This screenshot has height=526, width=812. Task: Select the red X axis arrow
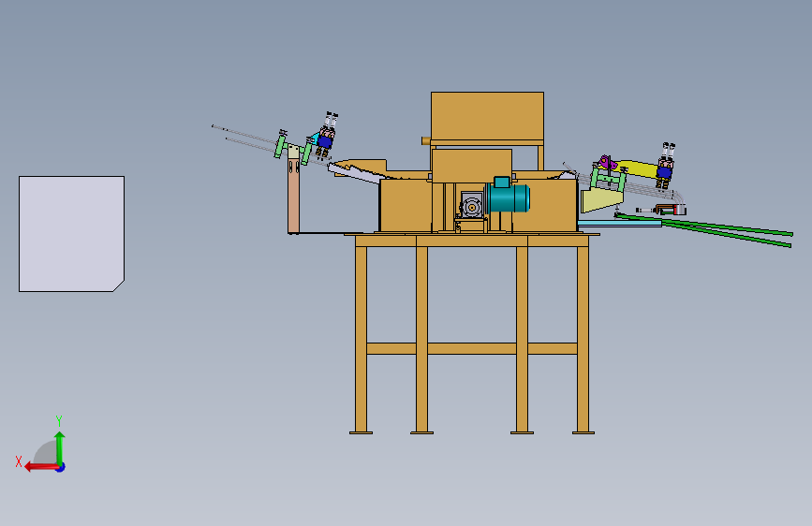[41, 467]
